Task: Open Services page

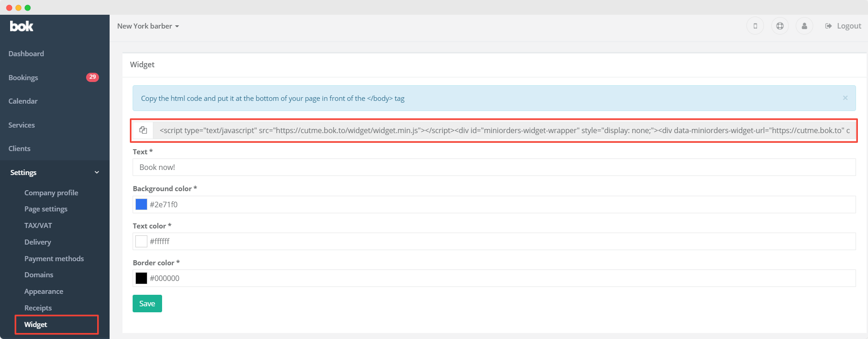Action: [x=22, y=125]
